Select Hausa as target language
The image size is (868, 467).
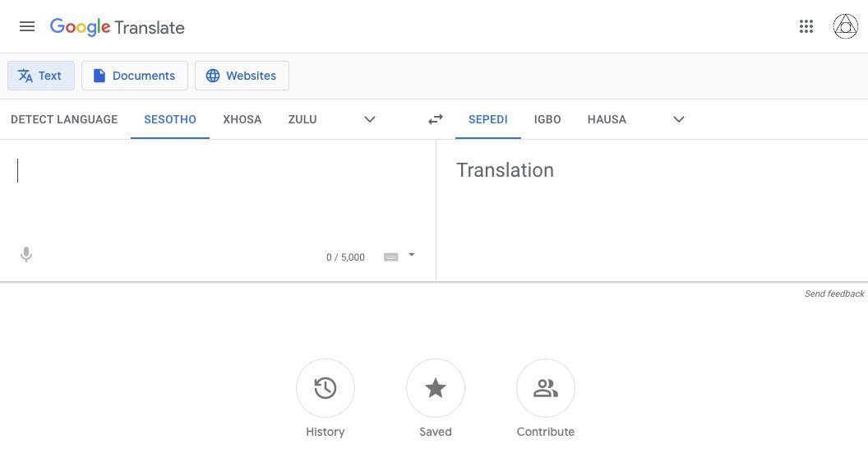[x=607, y=119]
